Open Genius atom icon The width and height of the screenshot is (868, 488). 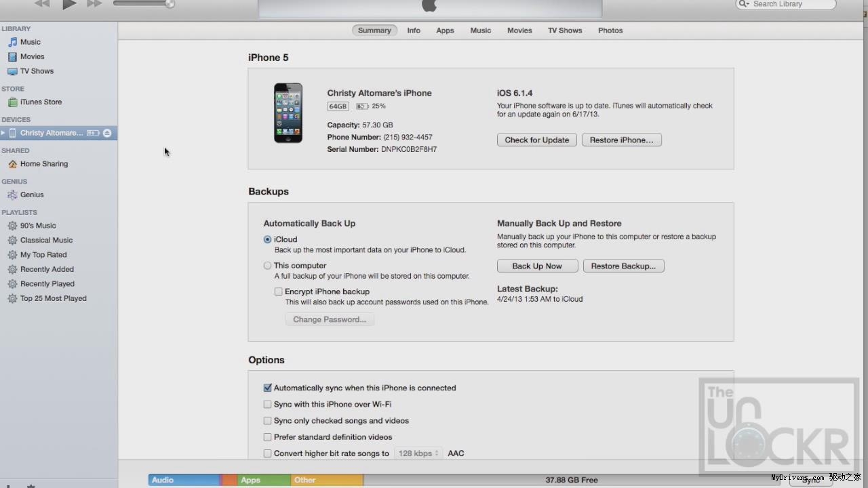pyautogui.click(x=12, y=195)
